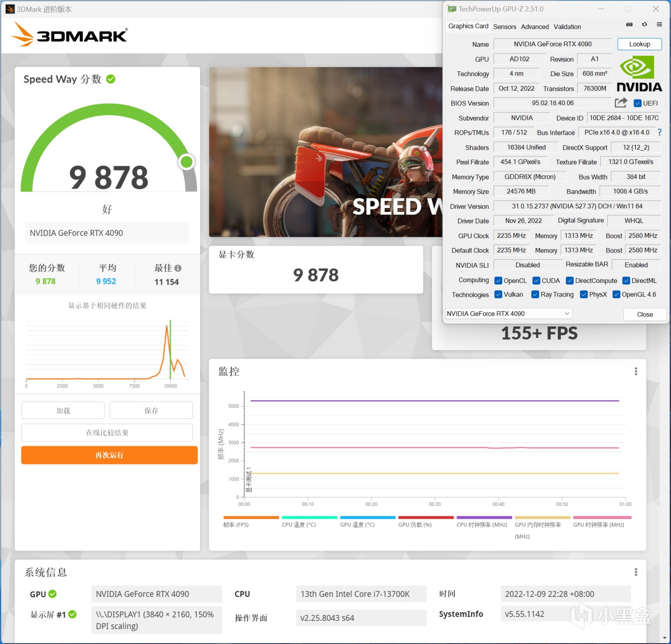Toggle the OpenCL checkbox
This screenshot has width=671, height=644.
tap(498, 281)
